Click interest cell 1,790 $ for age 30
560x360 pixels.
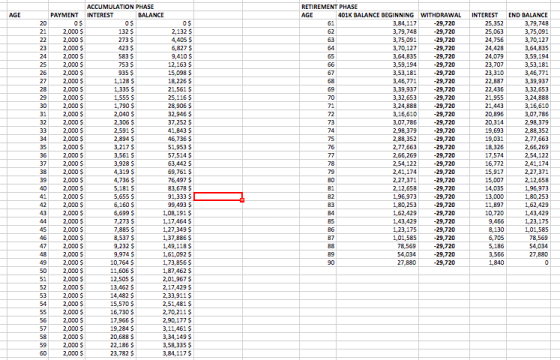111,106
